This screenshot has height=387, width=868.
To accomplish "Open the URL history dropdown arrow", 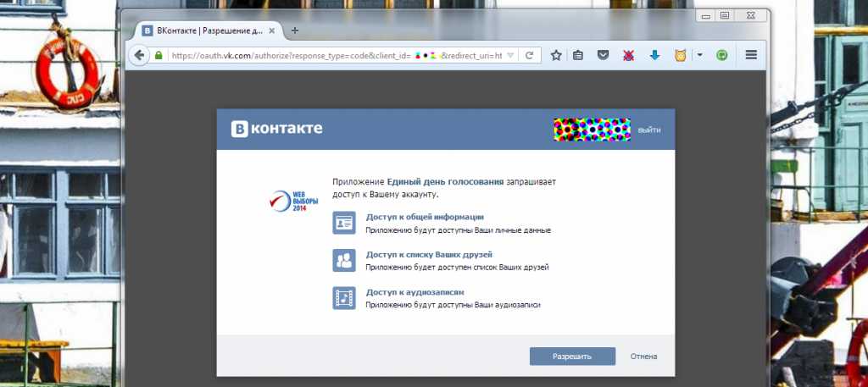I will pyautogui.click(x=510, y=55).
